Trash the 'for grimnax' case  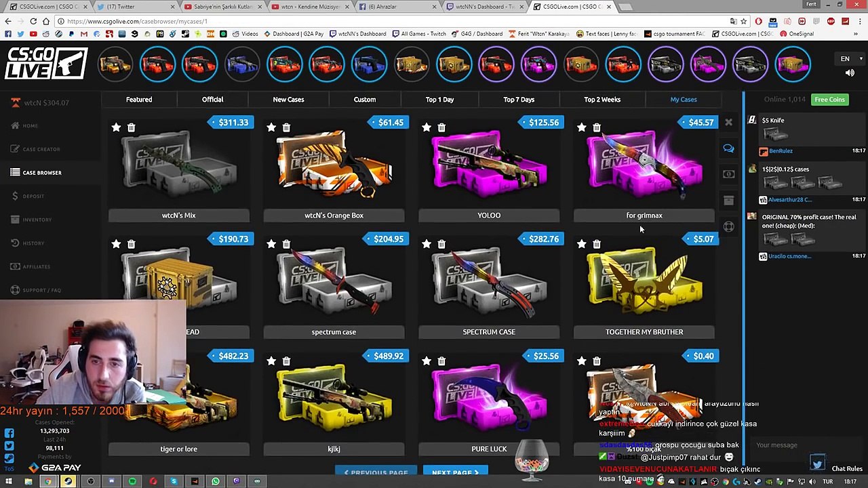(597, 127)
